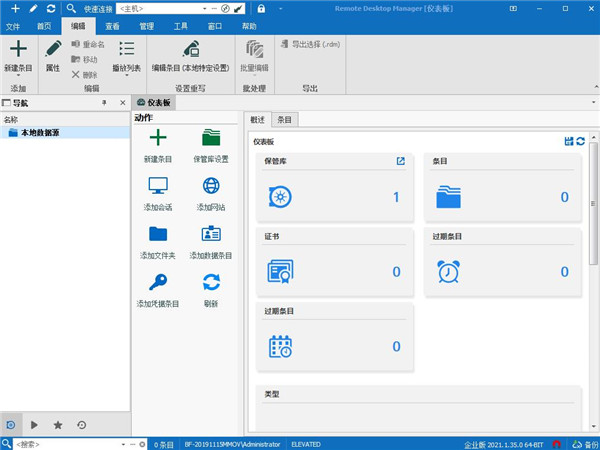Click 添加网站 add website action
This screenshot has width=600, height=450.
(211, 194)
